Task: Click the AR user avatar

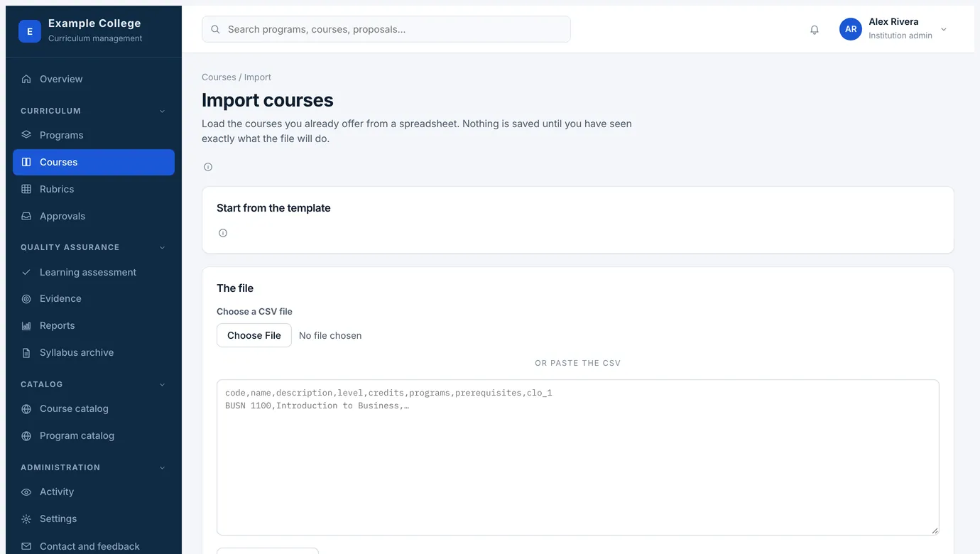Action: [x=851, y=29]
